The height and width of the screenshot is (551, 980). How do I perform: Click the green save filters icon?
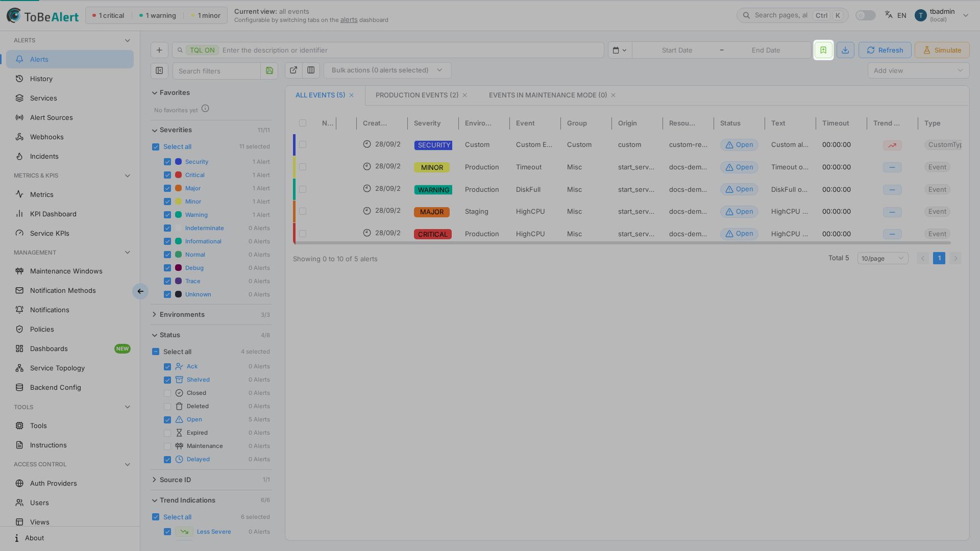(269, 71)
